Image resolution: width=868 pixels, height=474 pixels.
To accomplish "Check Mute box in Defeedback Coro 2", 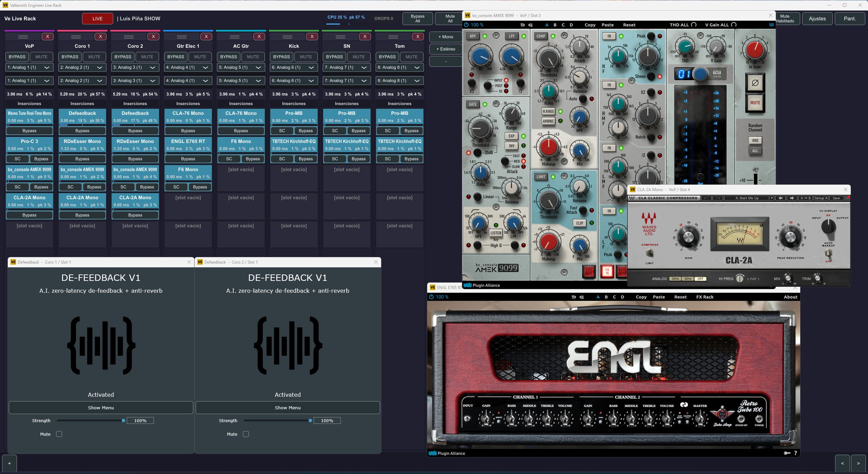I will coord(246,434).
